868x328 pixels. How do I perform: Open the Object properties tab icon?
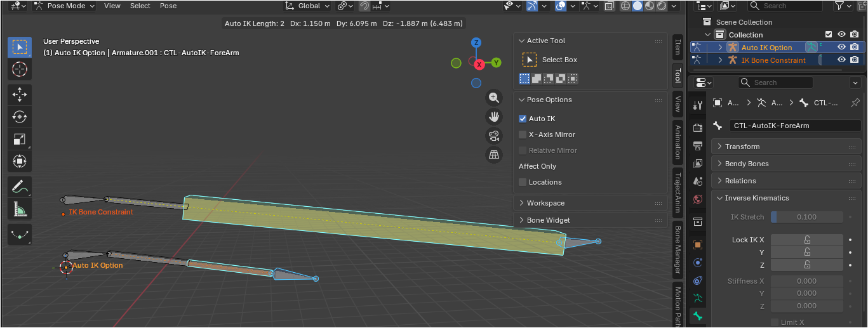coord(698,245)
